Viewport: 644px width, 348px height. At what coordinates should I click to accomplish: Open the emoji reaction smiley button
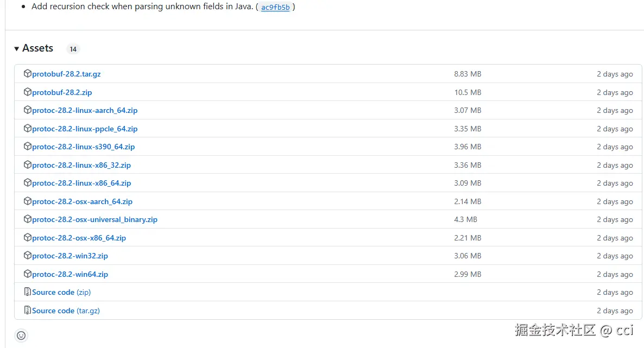[x=21, y=336]
